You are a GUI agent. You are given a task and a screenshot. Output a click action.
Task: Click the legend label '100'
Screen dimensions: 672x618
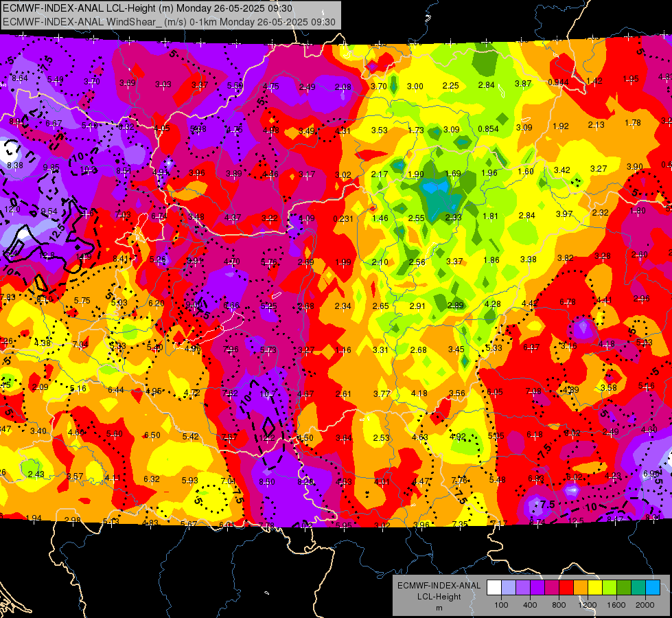(x=501, y=605)
